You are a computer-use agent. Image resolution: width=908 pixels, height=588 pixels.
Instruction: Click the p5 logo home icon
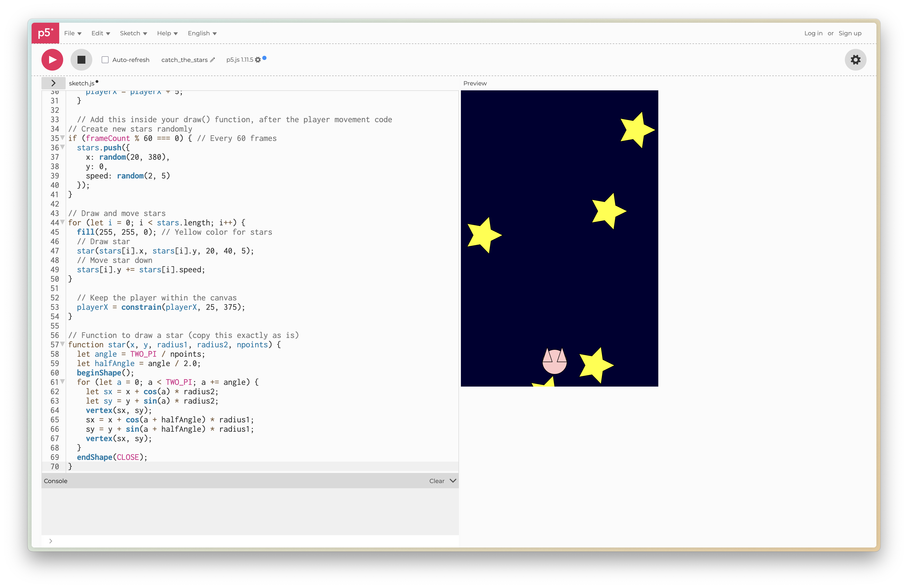click(x=45, y=33)
